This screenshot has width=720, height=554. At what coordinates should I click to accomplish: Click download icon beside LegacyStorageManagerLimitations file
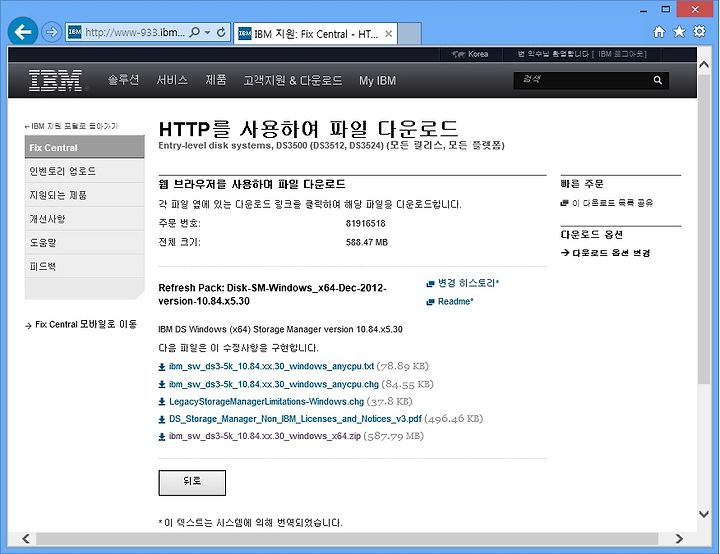click(x=162, y=402)
